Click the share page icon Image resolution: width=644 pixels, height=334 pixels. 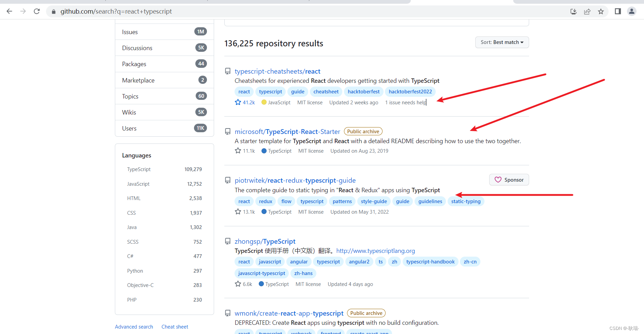point(587,12)
